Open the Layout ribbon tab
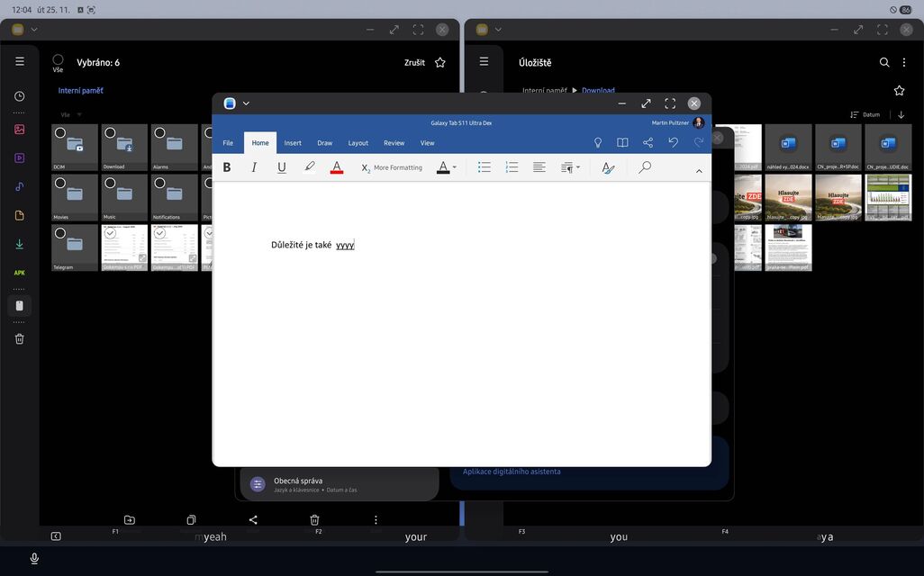924x576 pixels. (x=358, y=143)
